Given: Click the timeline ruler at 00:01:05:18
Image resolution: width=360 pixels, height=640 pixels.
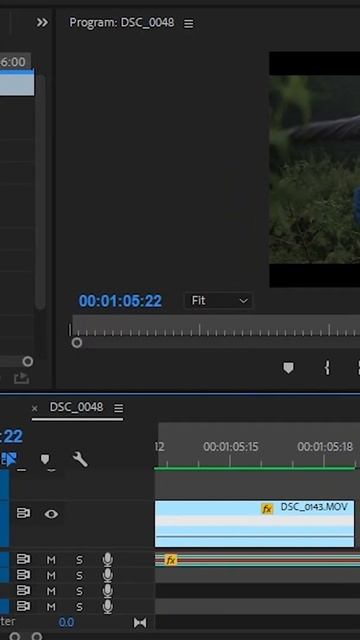Looking at the screenshot, I should point(325,447).
